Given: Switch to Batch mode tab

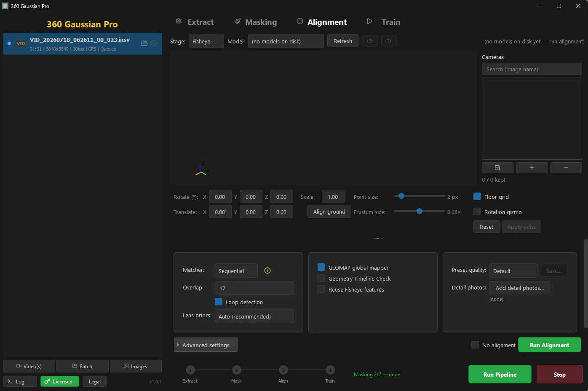Looking at the screenshot, I should (x=83, y=366).
